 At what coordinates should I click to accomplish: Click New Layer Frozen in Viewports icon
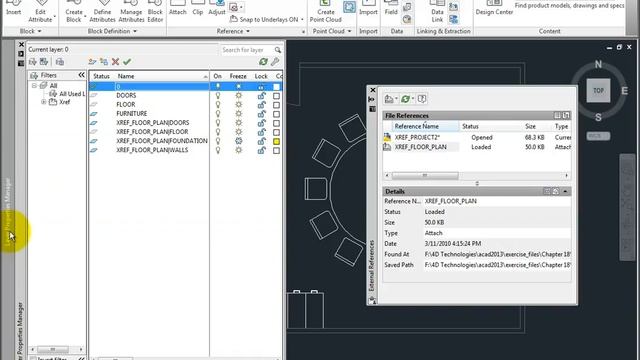point(104,62)
